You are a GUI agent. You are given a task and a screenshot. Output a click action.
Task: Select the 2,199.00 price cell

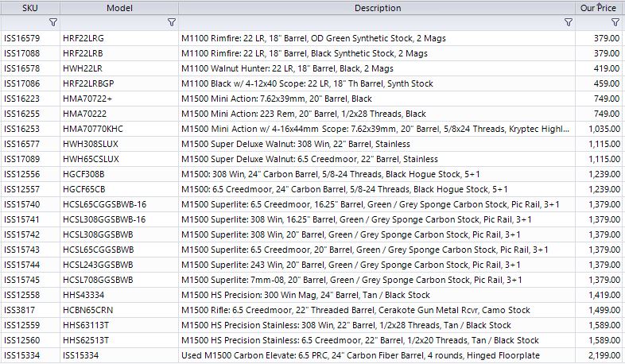tap(600, 355)
